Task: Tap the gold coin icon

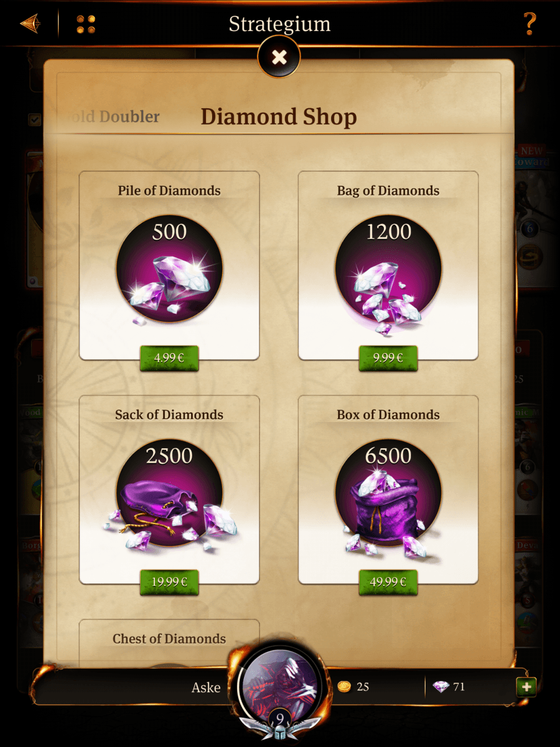Action: (344, 687)
